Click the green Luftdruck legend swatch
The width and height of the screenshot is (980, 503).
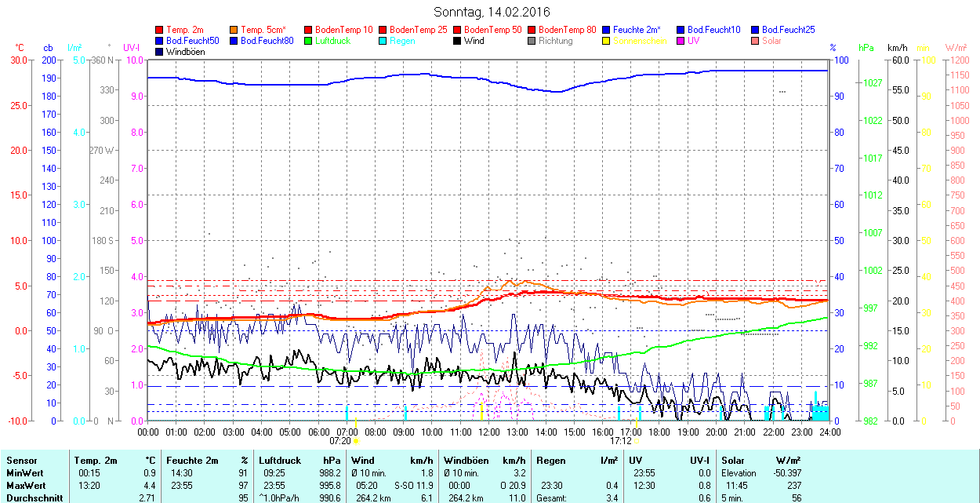click(309, 41)
